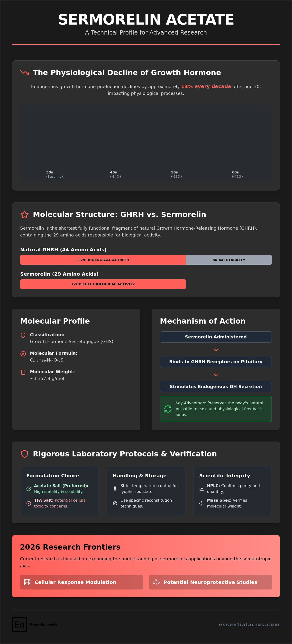Click the columns icon by Molecular Weight
This screenshot has width=292, height=644.
pos(23,372)
